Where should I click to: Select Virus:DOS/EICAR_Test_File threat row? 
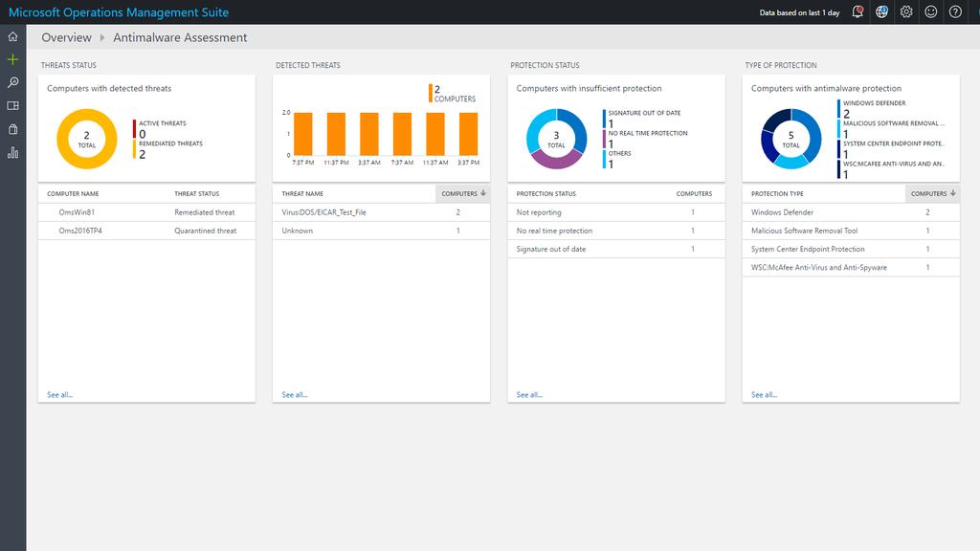pos(381,212)
